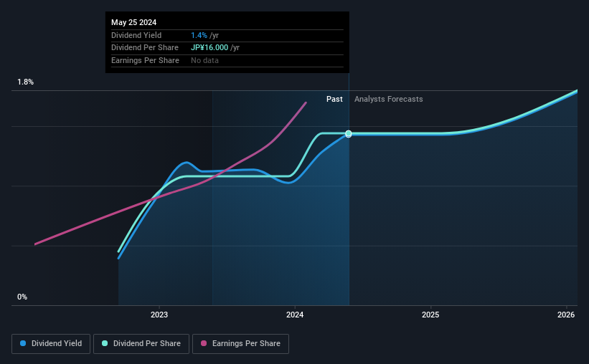
Task: Click the blue Dividend Yield legend dot
Action: click(23, 343)
